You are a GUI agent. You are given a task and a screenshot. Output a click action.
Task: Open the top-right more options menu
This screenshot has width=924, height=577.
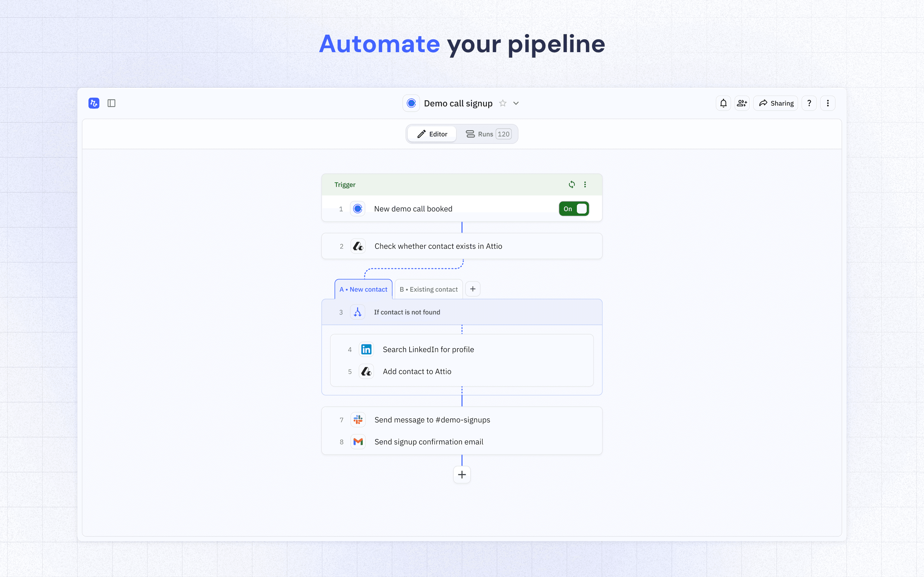coord(828,103)
